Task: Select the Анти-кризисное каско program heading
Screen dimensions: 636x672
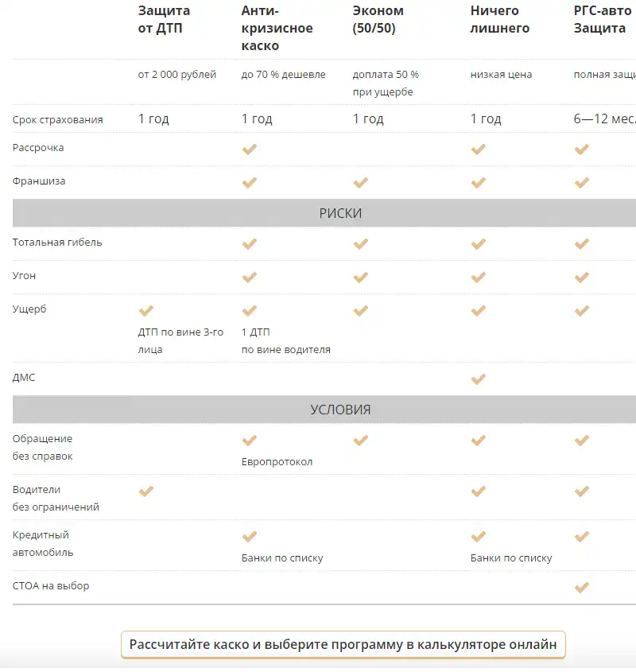Action: point(277,29)
